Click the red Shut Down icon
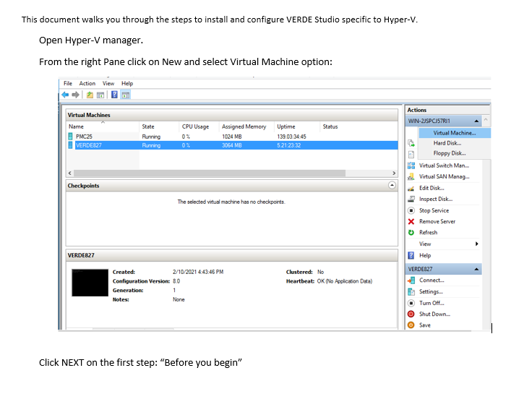 coord(411,314)
